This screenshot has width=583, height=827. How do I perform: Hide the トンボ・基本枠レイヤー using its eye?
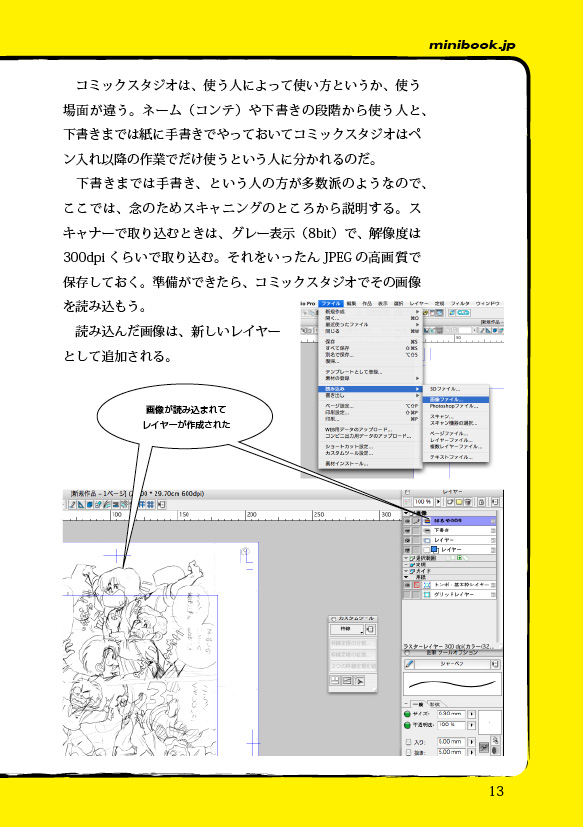click(x=407, y=585)
